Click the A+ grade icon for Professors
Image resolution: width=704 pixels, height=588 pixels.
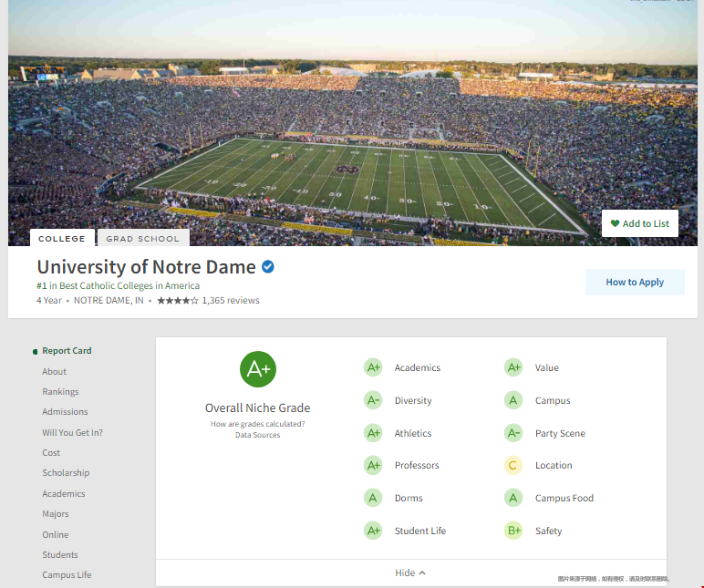pos(373,466)
